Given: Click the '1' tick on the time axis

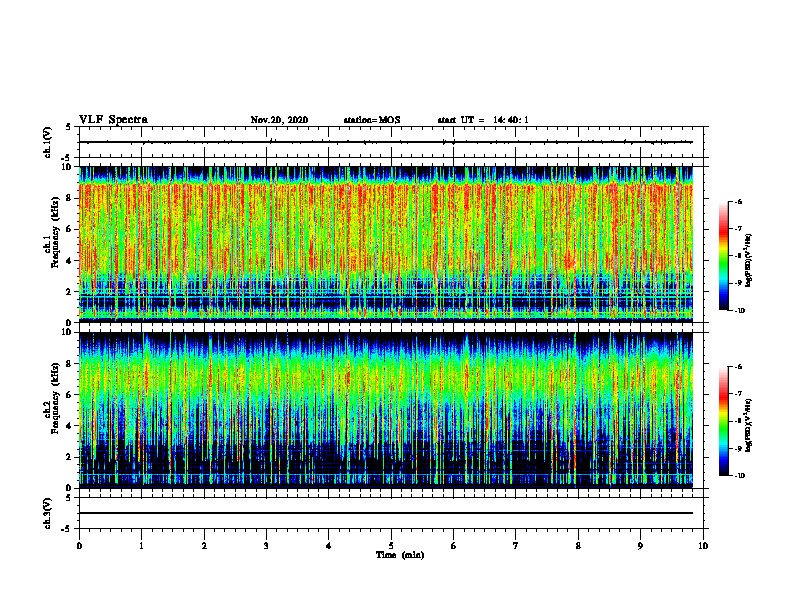Looking at the screenshot, I should (141, 546).
